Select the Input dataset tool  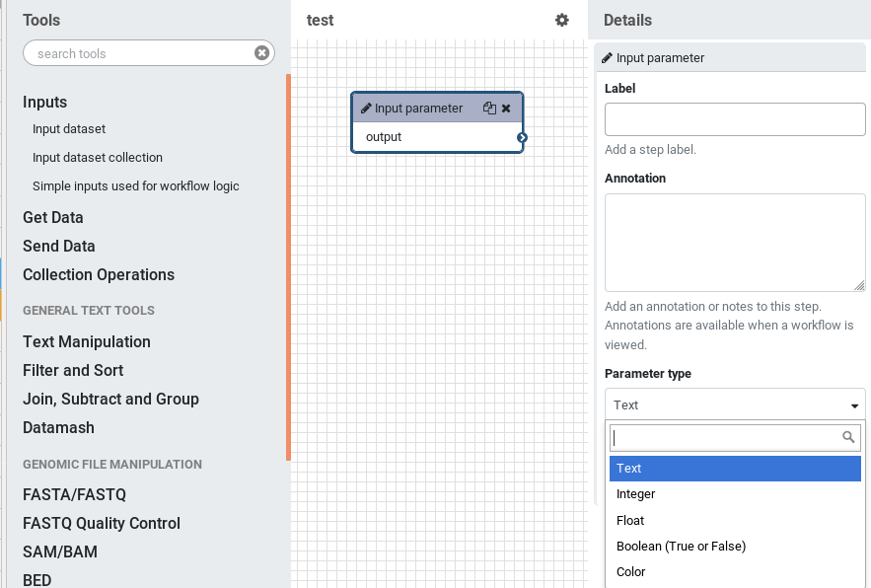tap(68, 128)
